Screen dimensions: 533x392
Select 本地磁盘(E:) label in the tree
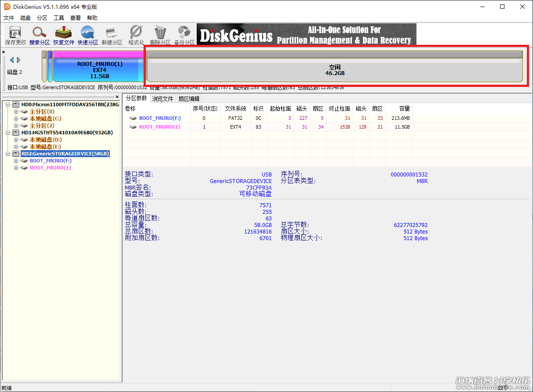[x=46, y=147]
